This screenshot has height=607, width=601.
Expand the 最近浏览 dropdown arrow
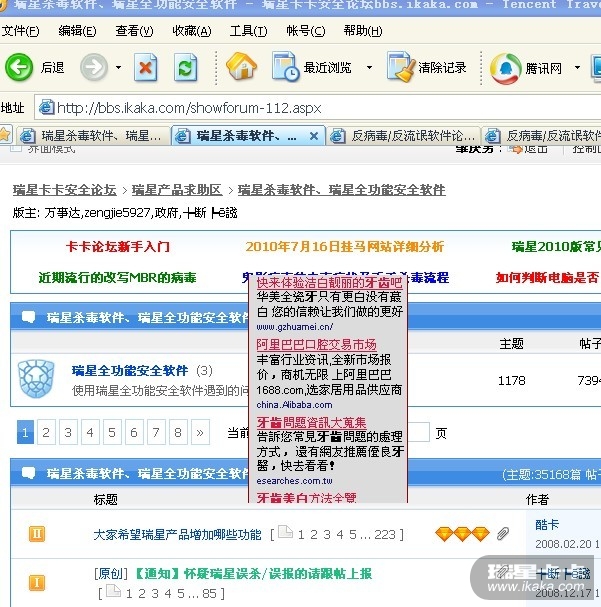tap(370, 67)
